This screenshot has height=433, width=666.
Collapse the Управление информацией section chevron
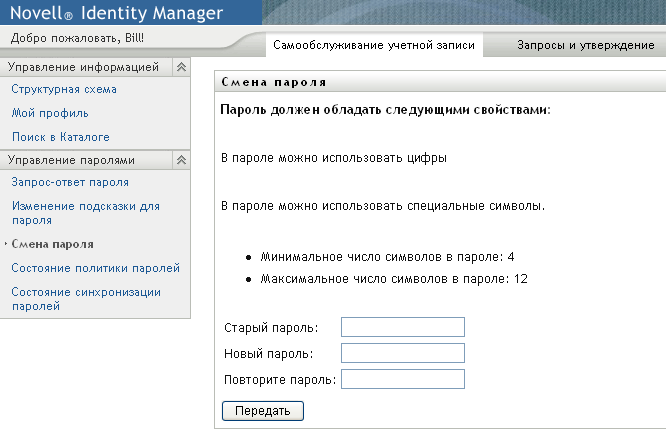click(181, 67)
